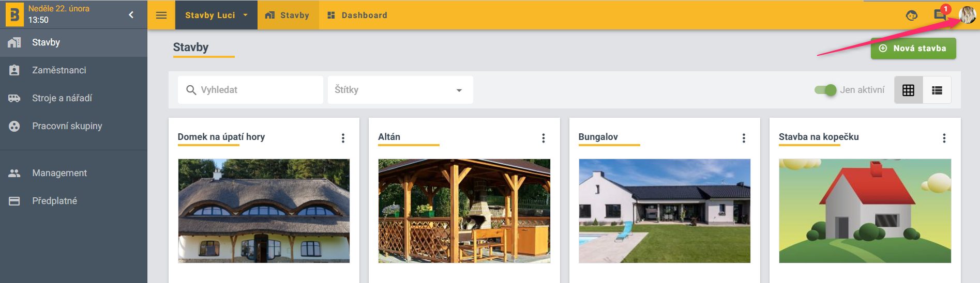Toggle the Jen aktivní switch

coord(825,90)
